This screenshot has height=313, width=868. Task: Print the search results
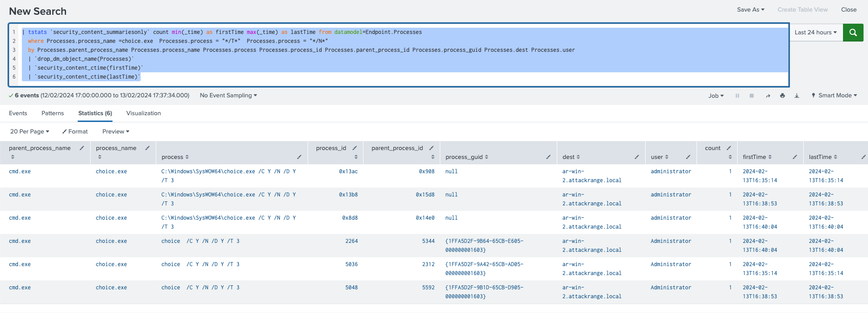(x=782, y=96)
